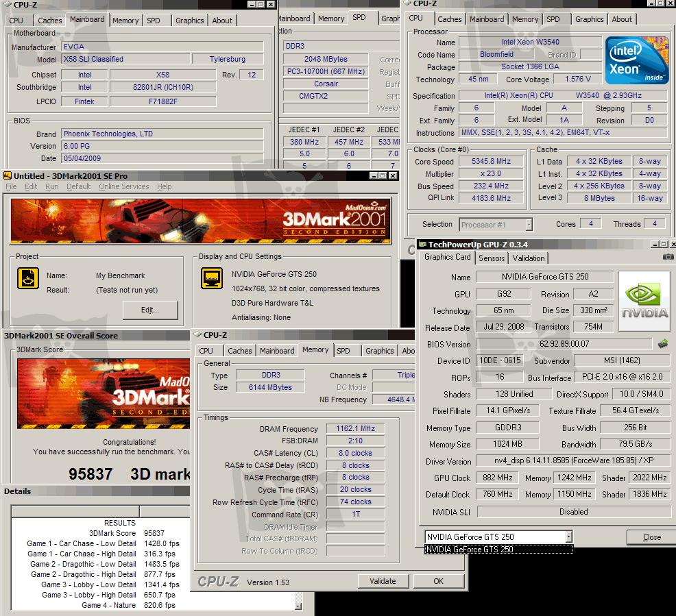Click the Subvendor MSI (1462) field
Viewport: 676px width, 616px height.
point(622,360)
